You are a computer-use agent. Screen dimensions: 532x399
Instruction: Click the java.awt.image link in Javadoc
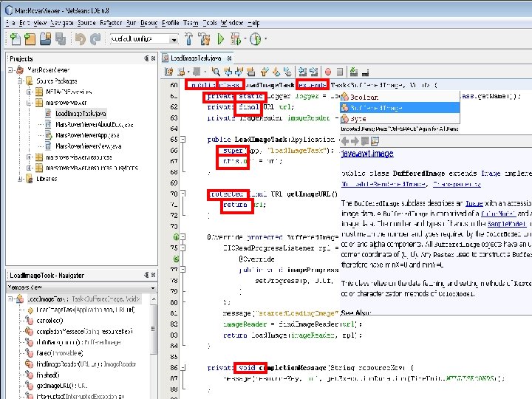[x=366, y=154]
